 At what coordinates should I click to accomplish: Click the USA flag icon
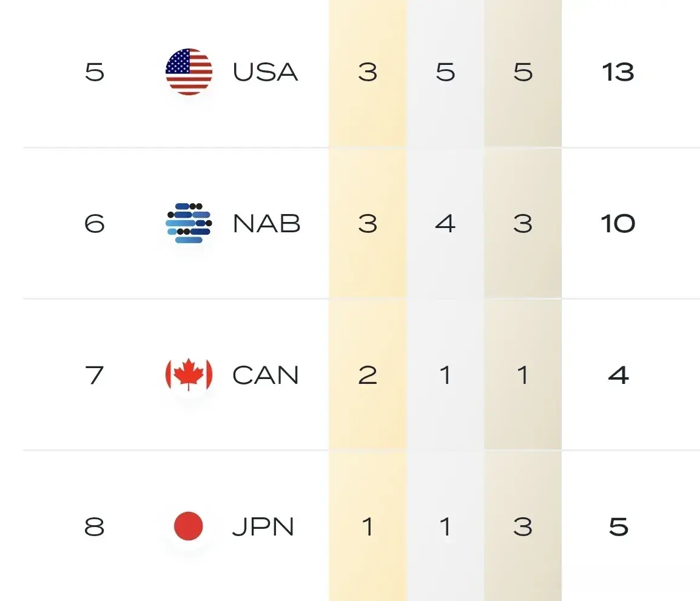[189, 72]
